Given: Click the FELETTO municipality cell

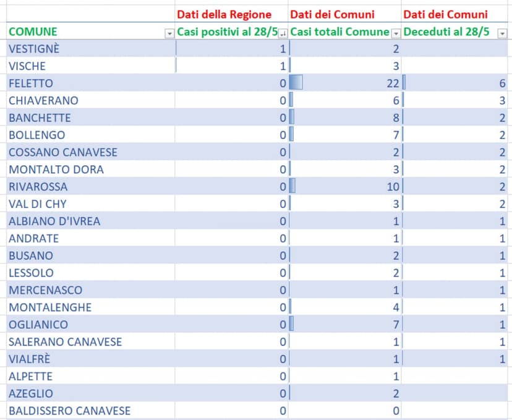Looking at the screenshot, I should pyautogui.click(x=31, y=84).
